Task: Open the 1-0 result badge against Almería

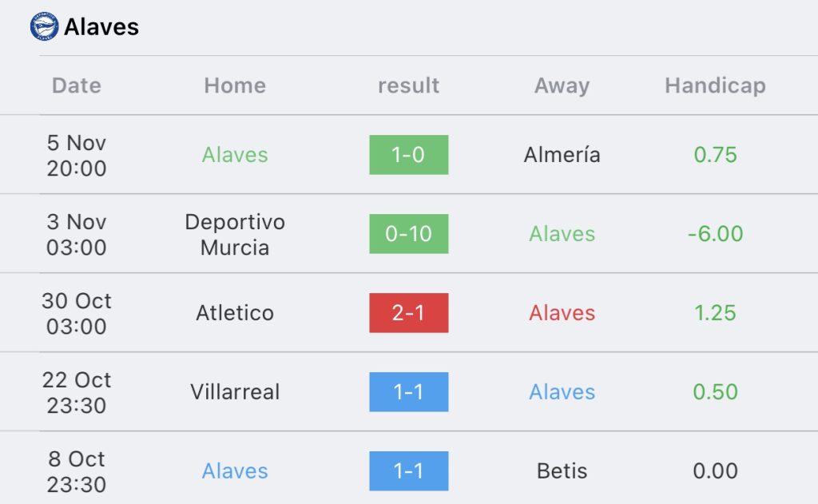Action: coord(408,155)
